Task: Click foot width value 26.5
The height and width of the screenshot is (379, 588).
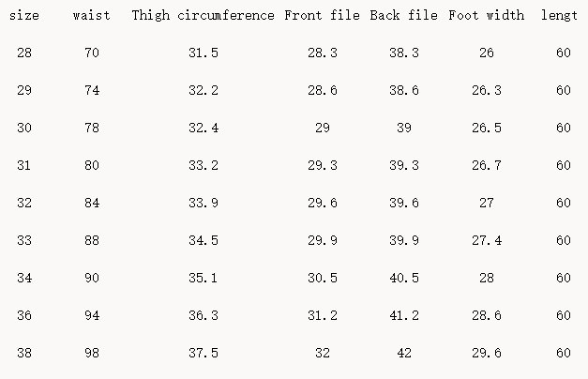Action: 487,129
